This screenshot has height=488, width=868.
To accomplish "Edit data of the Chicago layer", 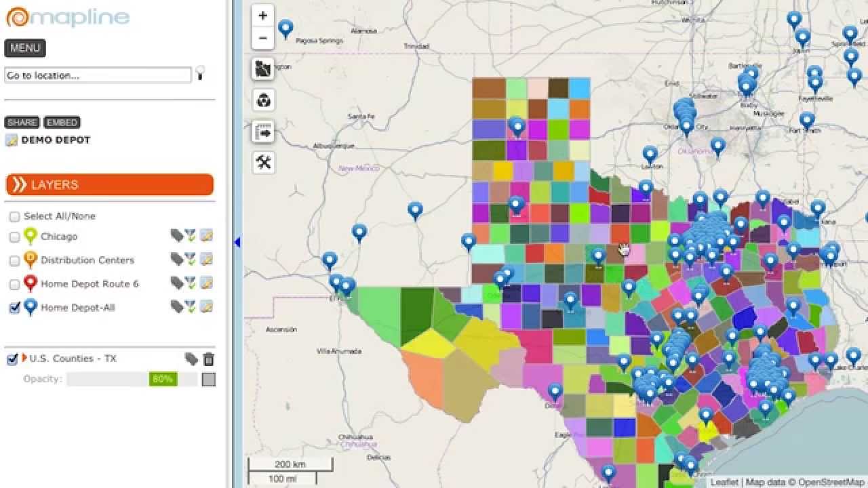I will pyautogui.click(x=206, y=235).
